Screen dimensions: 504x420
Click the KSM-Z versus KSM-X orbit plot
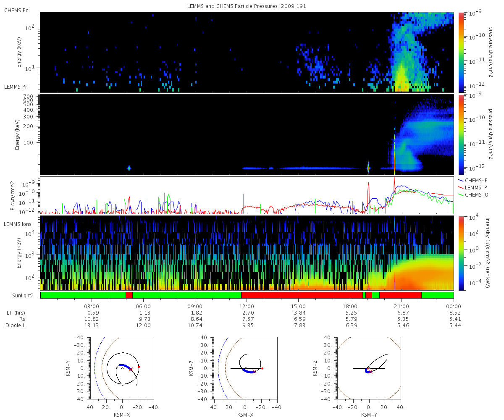coord(245,368)
